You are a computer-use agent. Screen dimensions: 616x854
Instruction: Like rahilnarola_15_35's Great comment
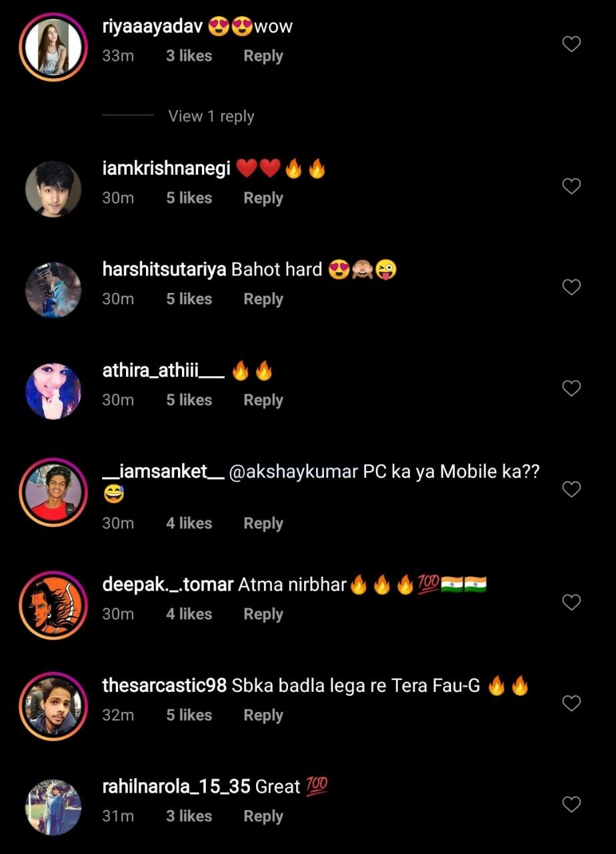pos(571,805)
